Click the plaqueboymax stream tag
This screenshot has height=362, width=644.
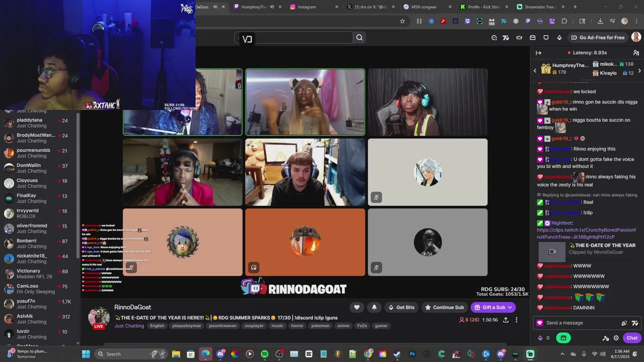pyautogui.click(x=187, y=326)
